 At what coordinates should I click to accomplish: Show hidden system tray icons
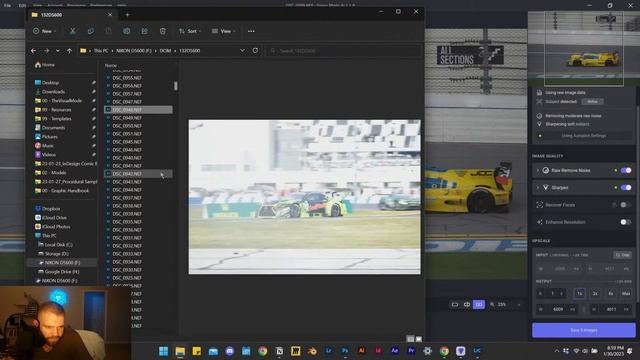557,351
